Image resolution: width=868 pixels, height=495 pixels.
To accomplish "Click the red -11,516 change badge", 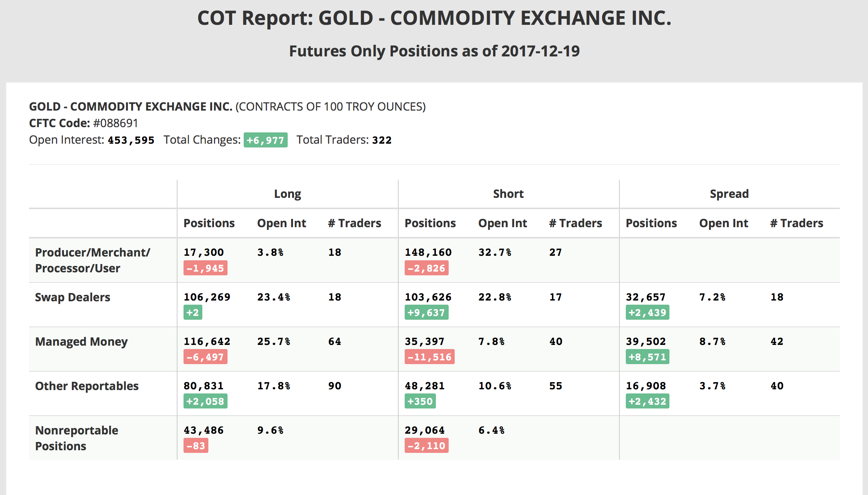I will [x=429, y=357].
